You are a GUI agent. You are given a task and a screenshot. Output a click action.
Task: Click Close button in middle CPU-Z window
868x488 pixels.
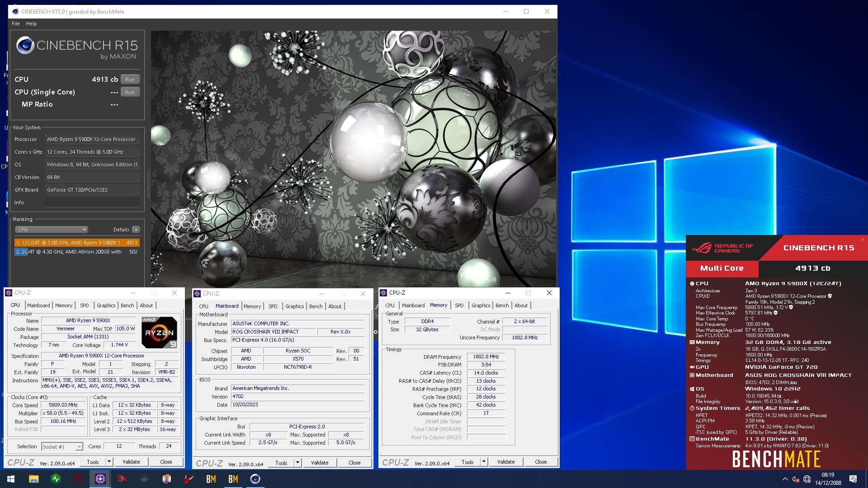click(x=354, y=463)
